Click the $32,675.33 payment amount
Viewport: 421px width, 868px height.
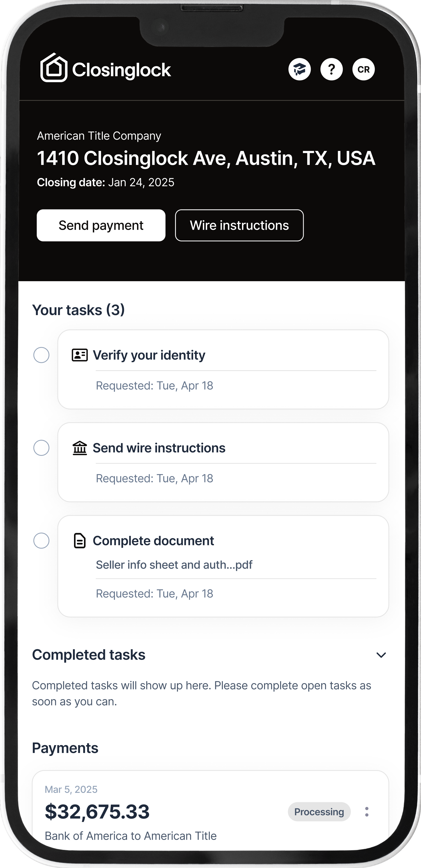(97, 811)
